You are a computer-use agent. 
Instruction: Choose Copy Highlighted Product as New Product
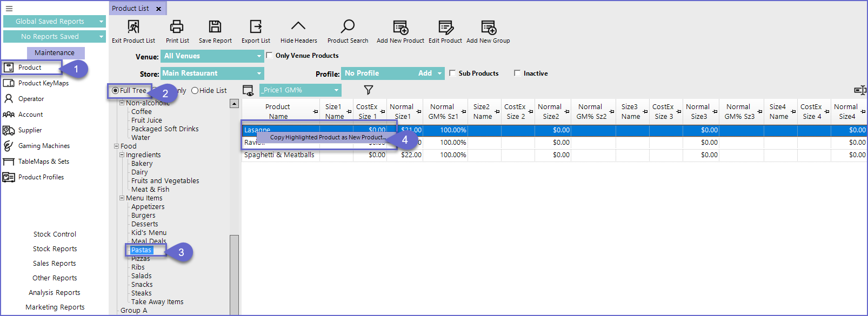pos(328,138)
